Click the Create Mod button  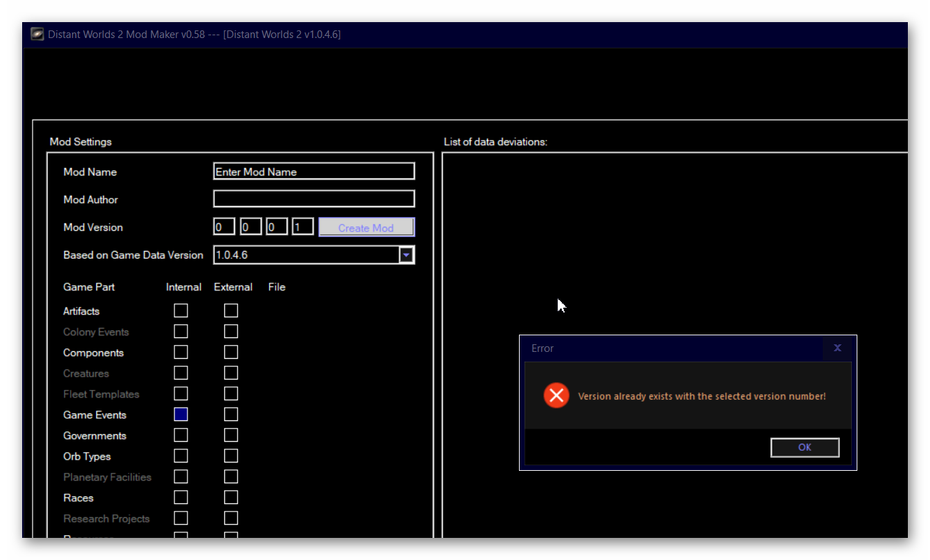366,227
